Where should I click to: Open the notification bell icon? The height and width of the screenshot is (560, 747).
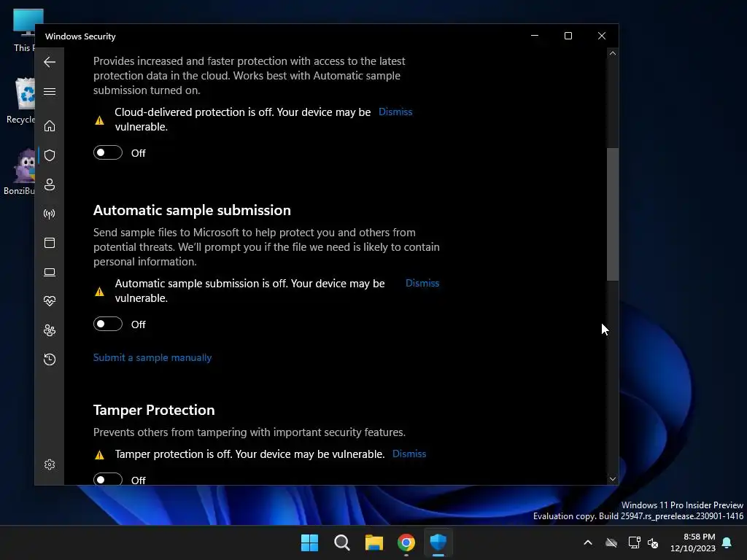[x=727, y=542]
